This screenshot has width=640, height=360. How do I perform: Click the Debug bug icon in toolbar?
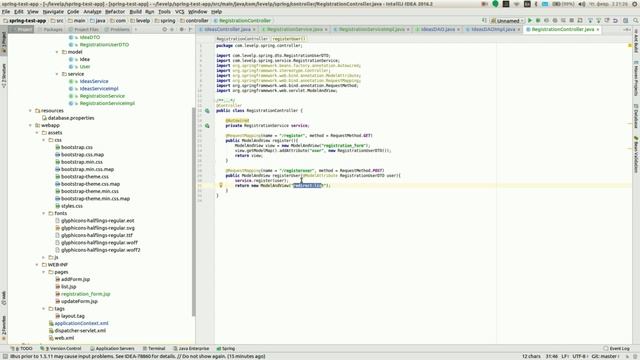pyautogui.click(x=538, y=20)
